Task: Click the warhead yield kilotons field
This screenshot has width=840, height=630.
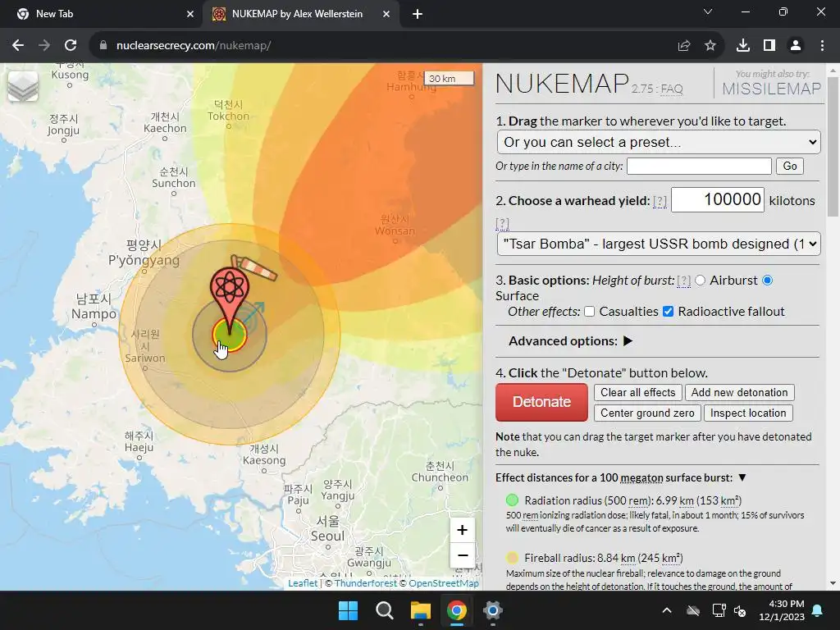Action: pos(717,199)
